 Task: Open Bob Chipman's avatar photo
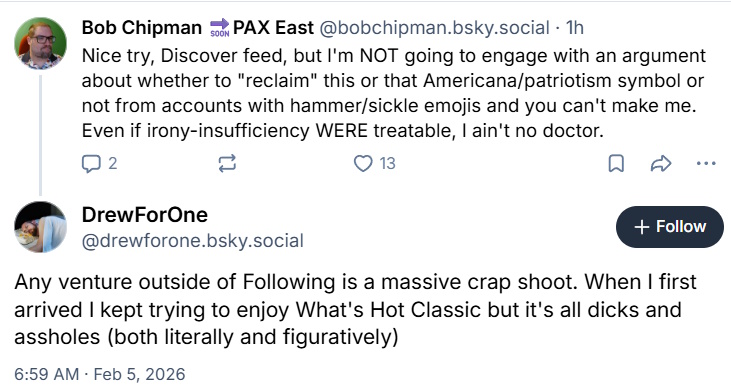(41, 43)
